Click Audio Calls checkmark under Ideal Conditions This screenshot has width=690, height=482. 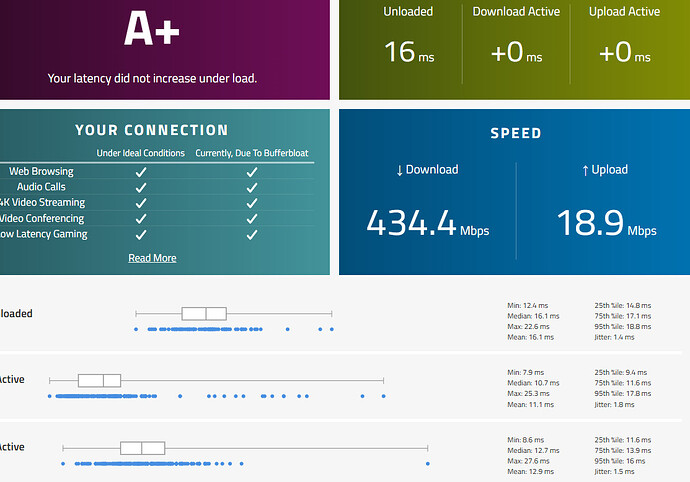click(x=141, y=188)
